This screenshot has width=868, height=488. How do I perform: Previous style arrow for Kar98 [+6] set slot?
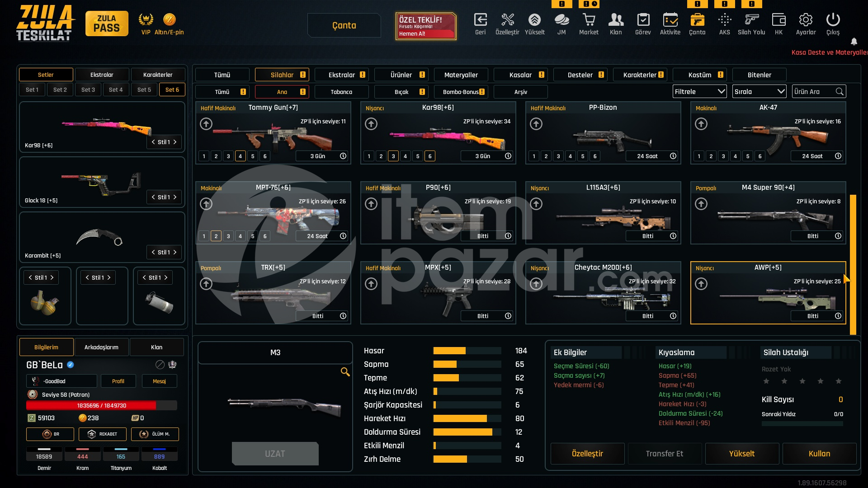click(153, 142)
